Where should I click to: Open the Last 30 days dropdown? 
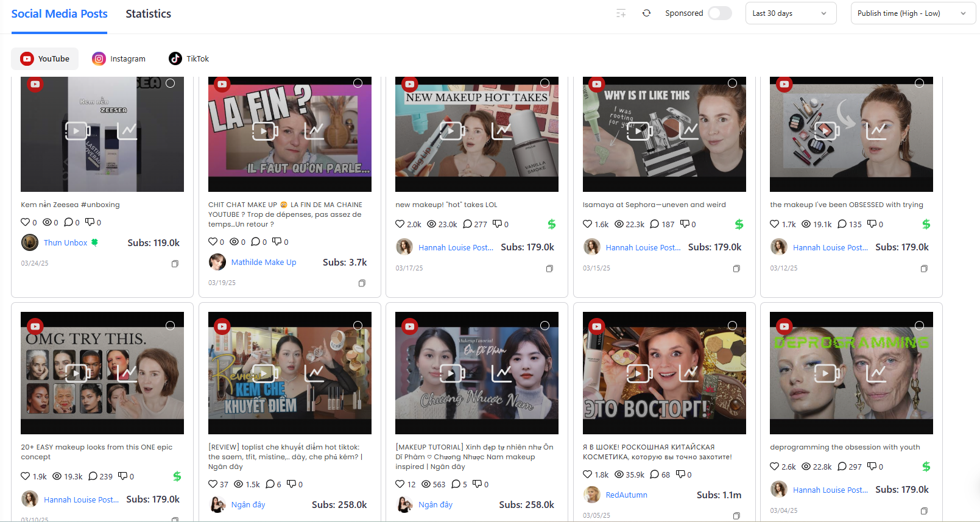click(789, 13)
